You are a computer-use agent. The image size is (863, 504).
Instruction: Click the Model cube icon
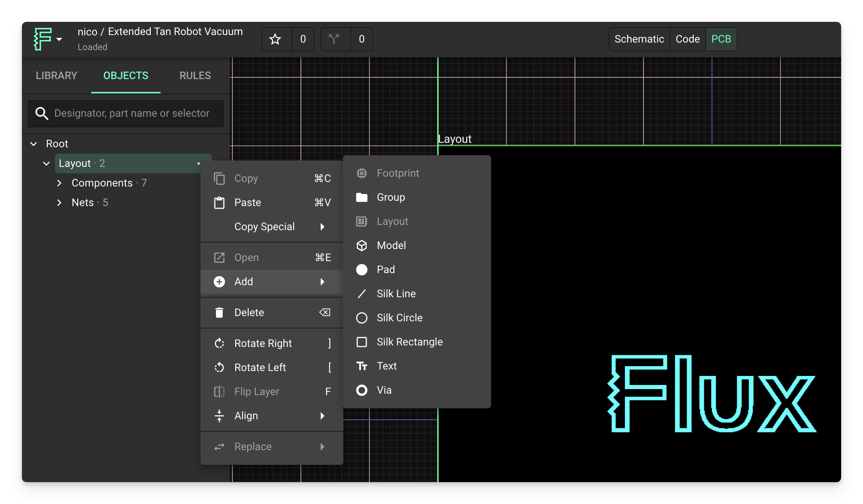point(362,246)
